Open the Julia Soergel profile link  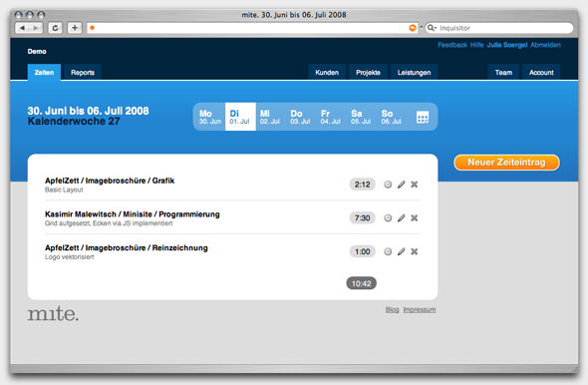507,45
